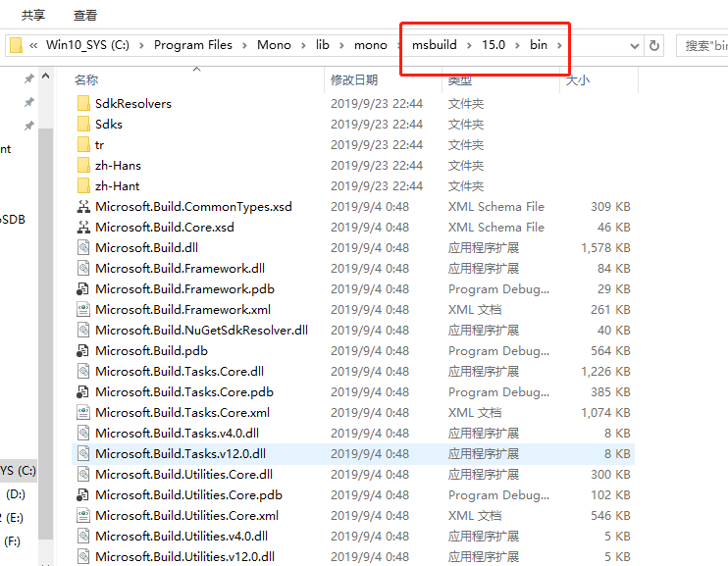
Task: Click the XML Schema File type for Microsoft.Build.Core.xsd
Action: (496, 227)
